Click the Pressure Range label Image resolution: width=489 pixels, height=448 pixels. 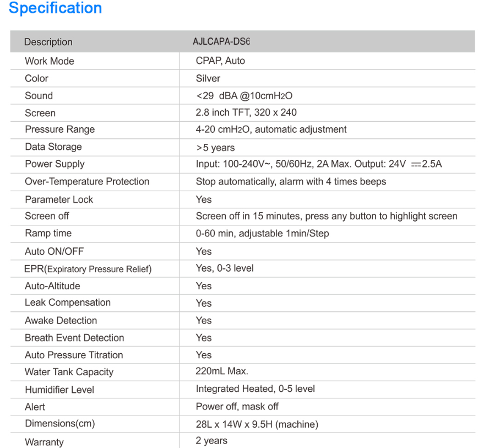coord(60,129)
